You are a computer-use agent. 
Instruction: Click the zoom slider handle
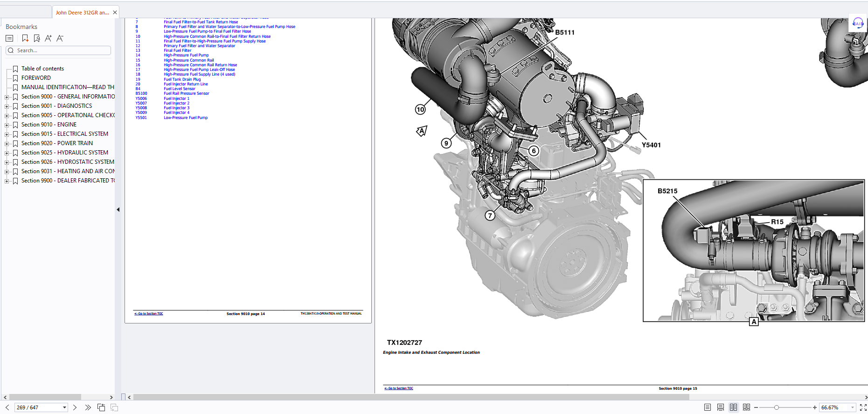coord(777,407)
